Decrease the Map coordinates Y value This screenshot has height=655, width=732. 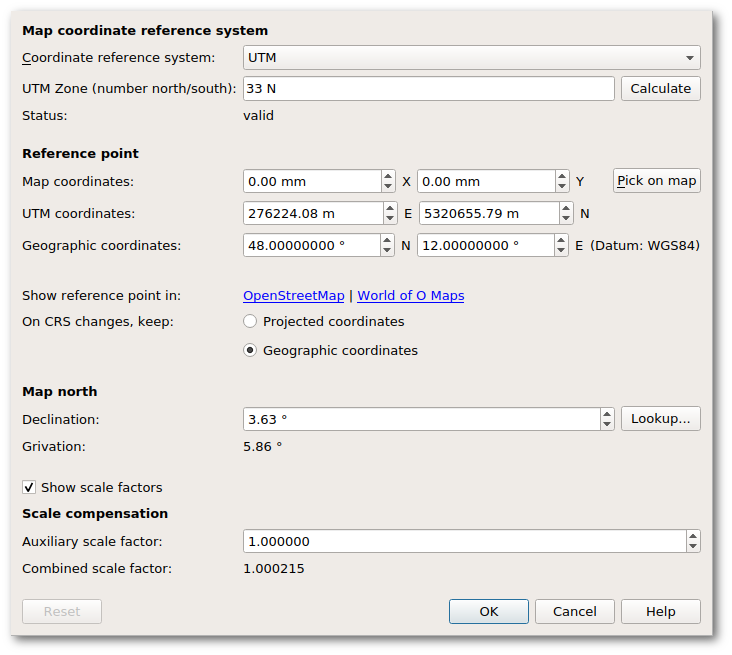tap(562, 186)
